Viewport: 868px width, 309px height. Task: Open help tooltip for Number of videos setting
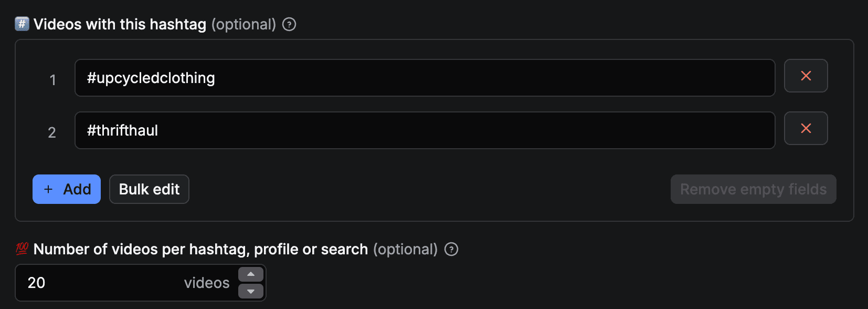tap(452, 249)
